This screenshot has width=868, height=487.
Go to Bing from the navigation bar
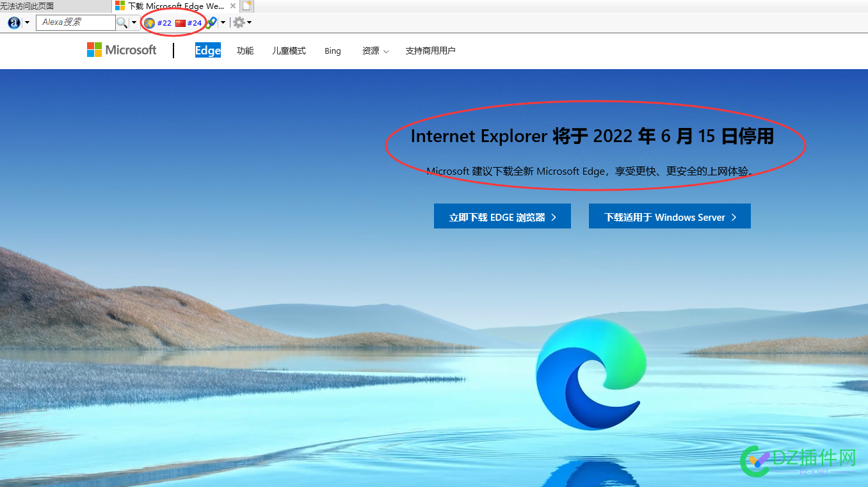pyautogui.click(x=333, y=51)
